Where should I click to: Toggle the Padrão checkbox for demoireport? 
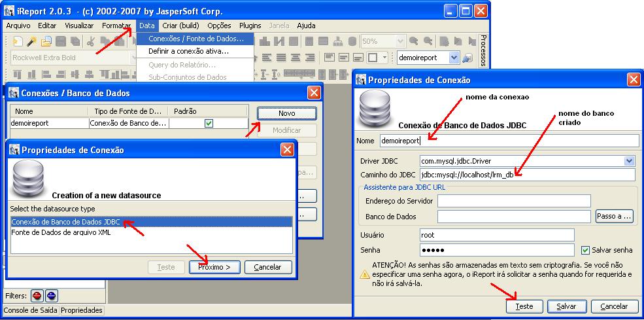pos(209,123)
